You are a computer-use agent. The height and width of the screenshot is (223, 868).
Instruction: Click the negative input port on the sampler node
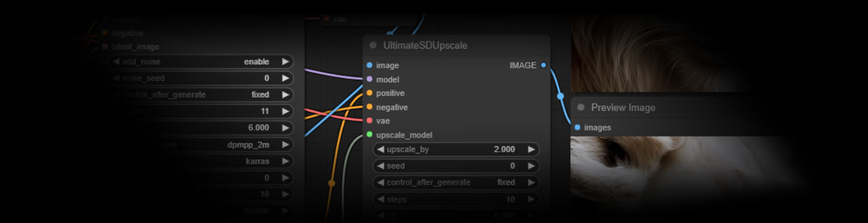click(105, 33)
